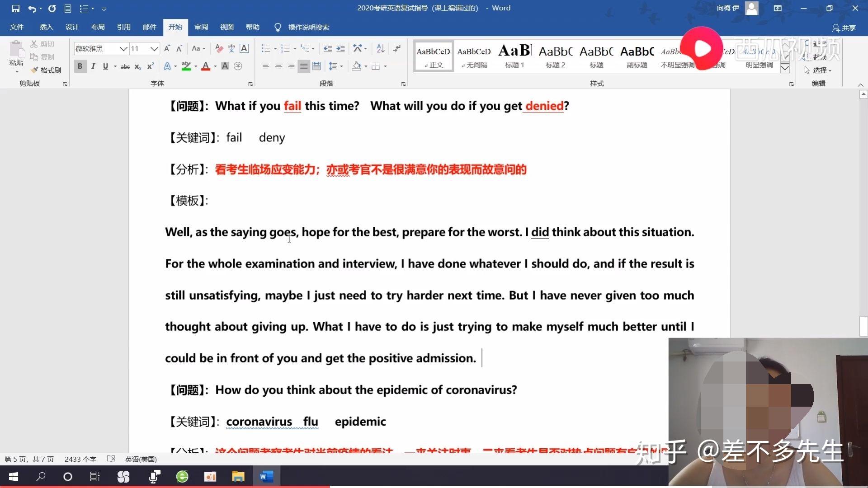
Task: Apply the red font color
Action: (x=206, y=66)
